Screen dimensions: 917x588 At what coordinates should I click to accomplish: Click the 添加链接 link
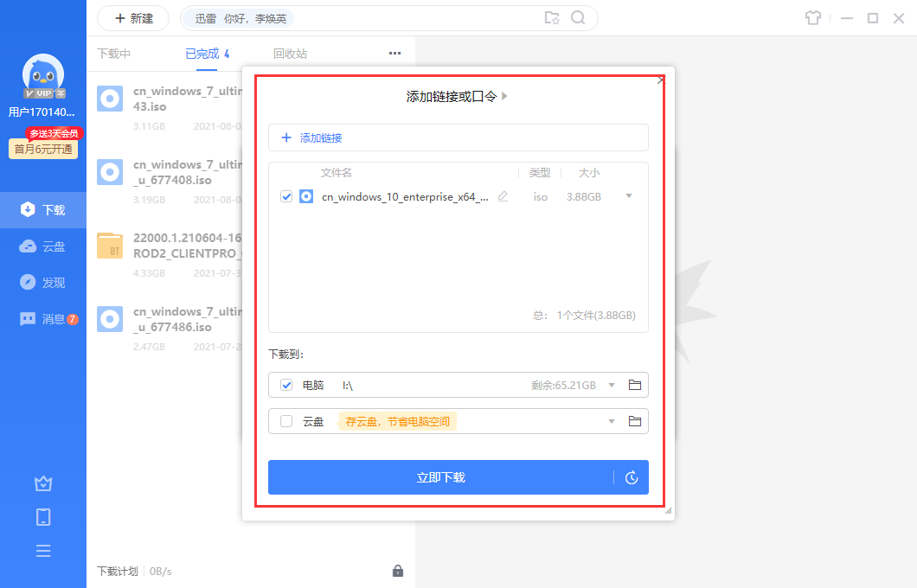[320, 137]
